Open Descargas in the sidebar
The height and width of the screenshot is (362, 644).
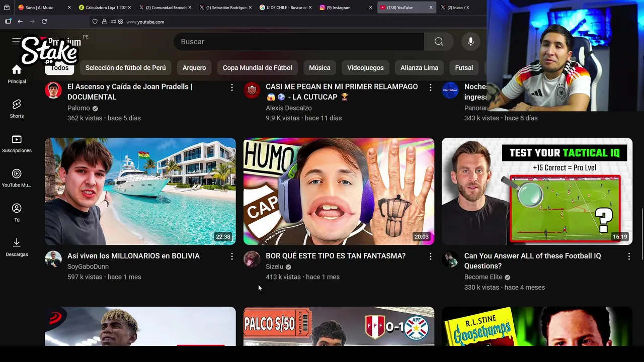coord(17,243)
